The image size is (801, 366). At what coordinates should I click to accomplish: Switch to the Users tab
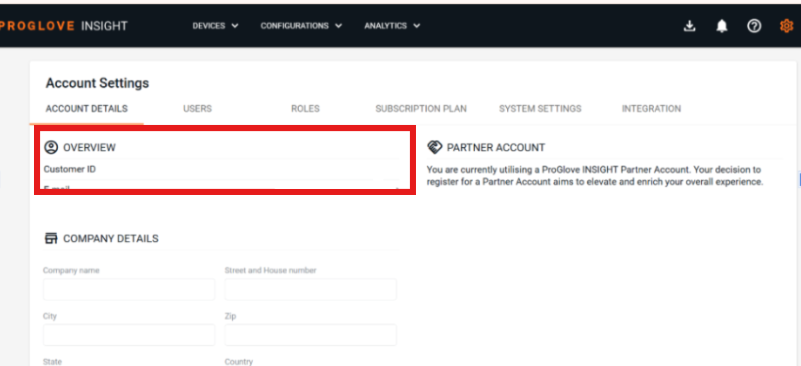[197, 109]
